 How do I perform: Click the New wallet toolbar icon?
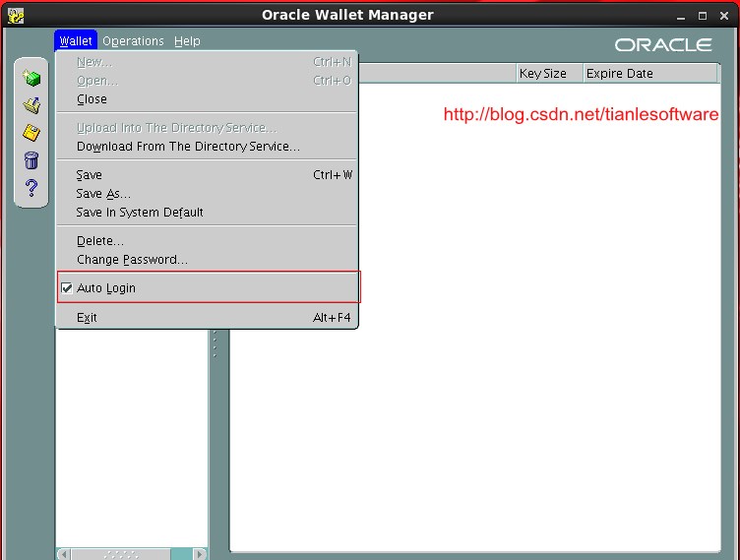[x=31, y=78]
